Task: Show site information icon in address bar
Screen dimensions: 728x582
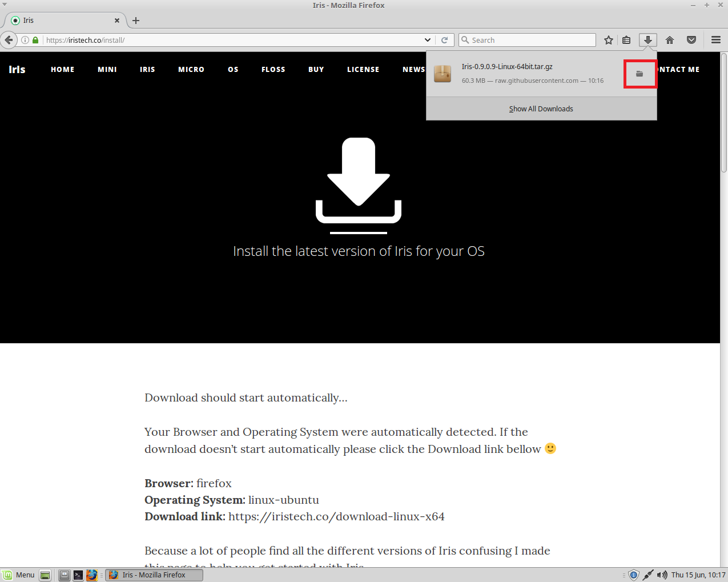Action: click(x=25, y=40)
